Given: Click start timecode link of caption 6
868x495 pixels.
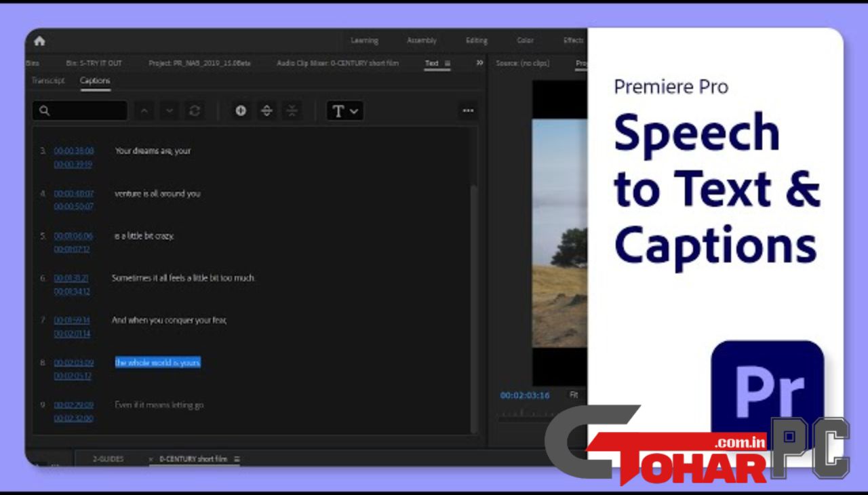Looking at the screenshot, I should [x=71, y=278].
